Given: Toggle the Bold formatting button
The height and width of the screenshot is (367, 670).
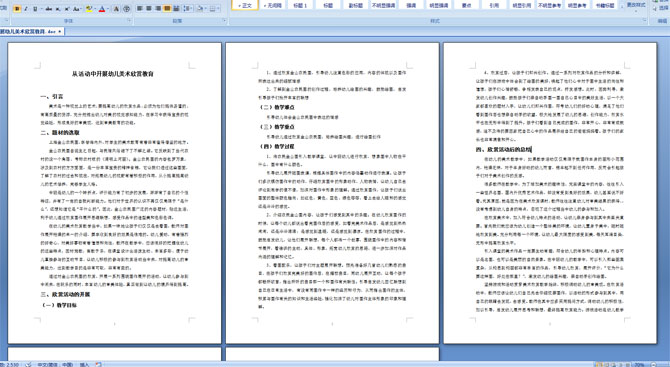Looking at the screenshot, I should (x=17, y=9).
